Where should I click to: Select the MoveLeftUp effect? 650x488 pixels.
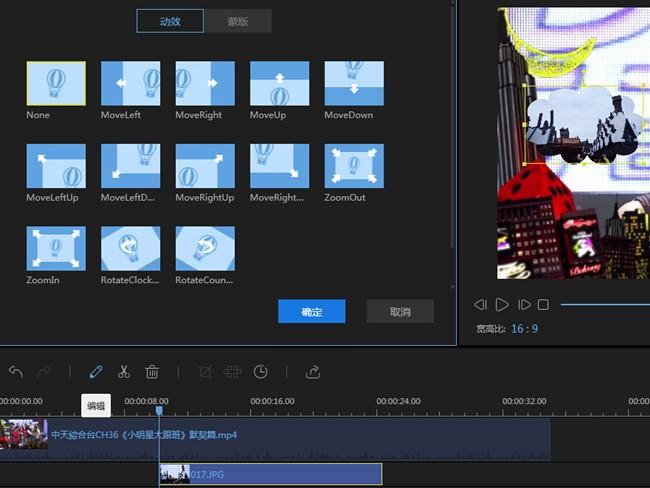click(56, 166)
